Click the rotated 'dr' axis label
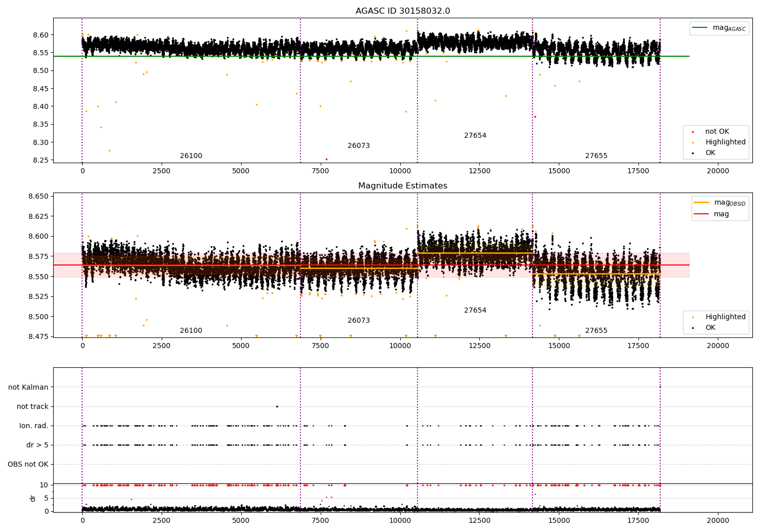 click(33, 498)
